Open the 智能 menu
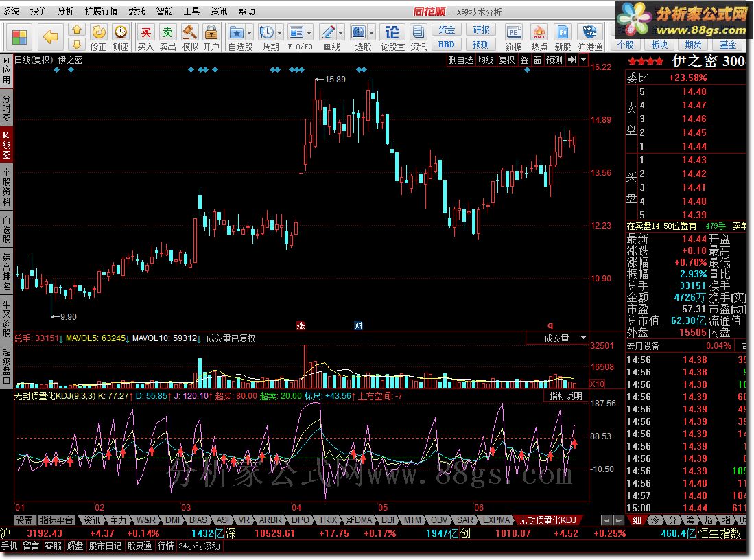The width and height of the screenshot is (754, 560). (x=164, y=11)
